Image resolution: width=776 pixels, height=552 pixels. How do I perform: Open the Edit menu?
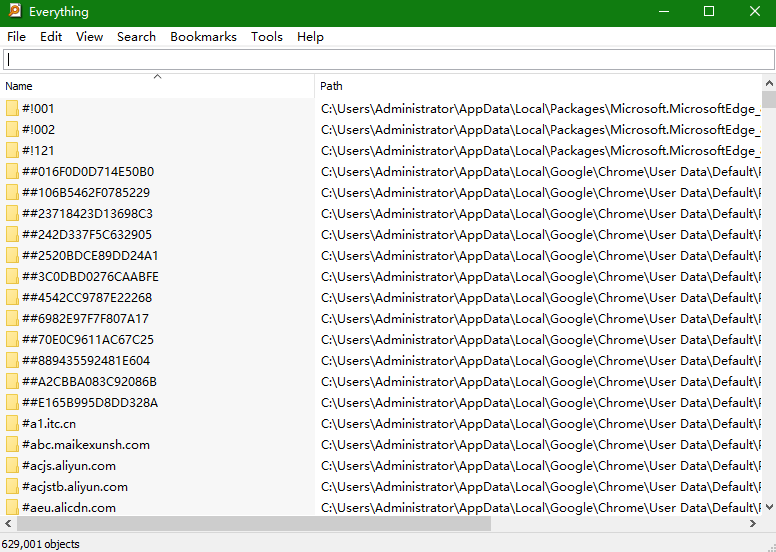51,37
